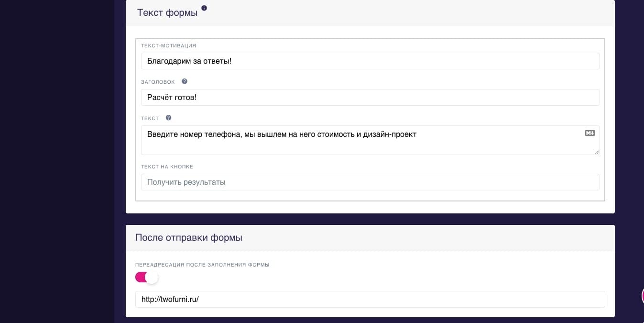Click the ПЕРЕАДРЕСАЦИЯ ПОСЛЕ ЗАПОЛНЕНИЯ ФОРМЫ label
Screen dimensions: 644x323
tap(202, 265)
